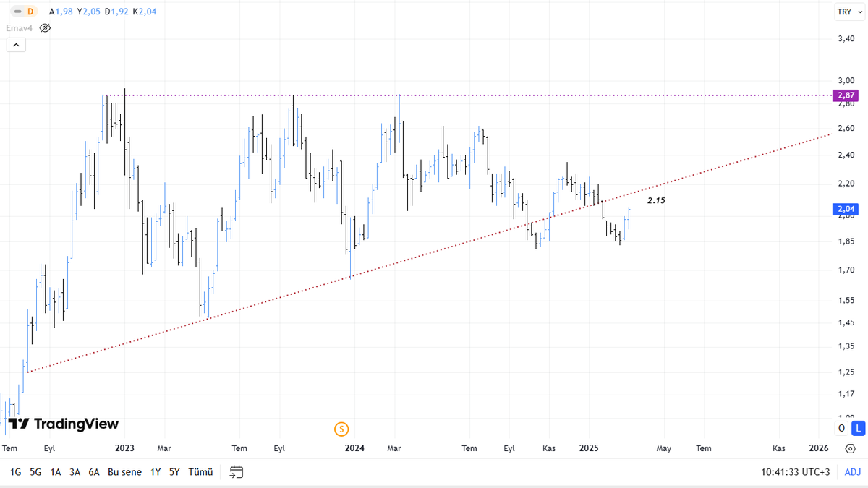Select the 6A time range
Screen dimensions: 868x488
tap(94, 471)
